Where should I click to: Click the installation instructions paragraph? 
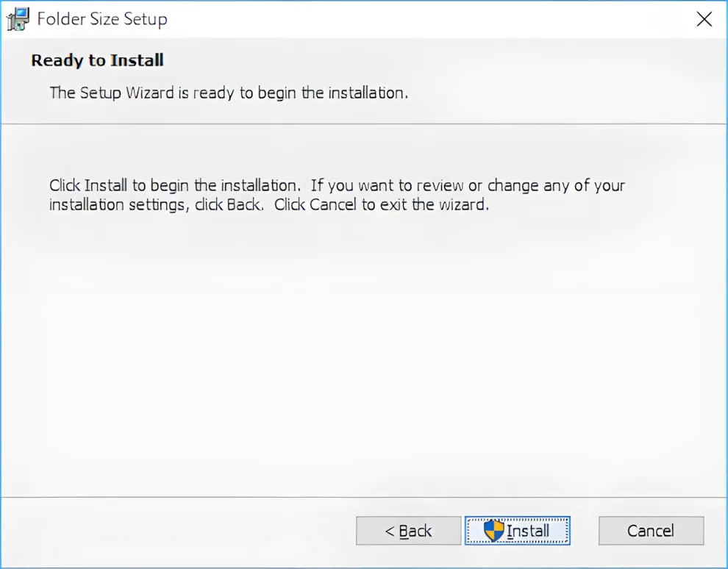click(336, 195)
